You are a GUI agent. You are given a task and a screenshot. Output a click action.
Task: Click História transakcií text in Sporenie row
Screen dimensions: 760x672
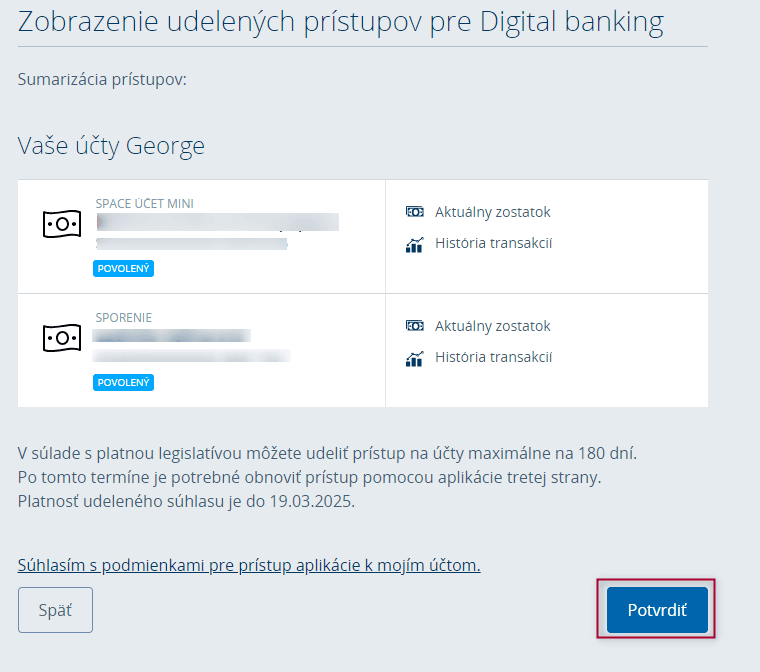493,357
